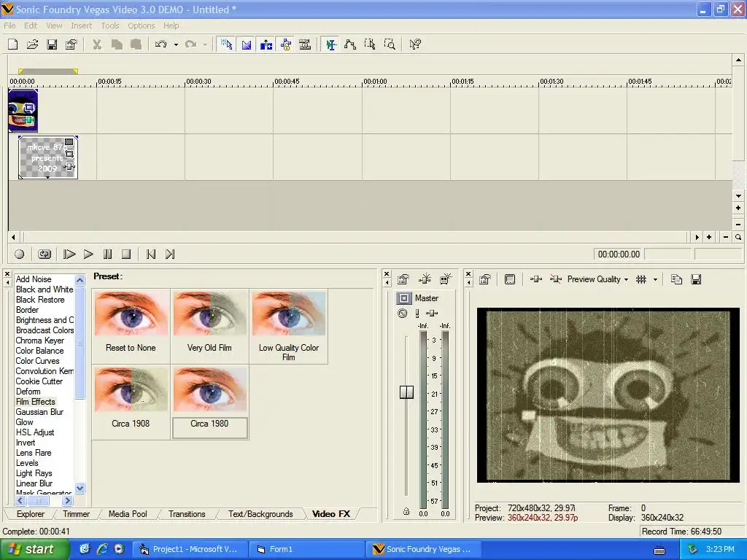
Task: Toggle Split Screen FX bypass icon in preview
Action: pyautogui.click(x=555, y=279)
